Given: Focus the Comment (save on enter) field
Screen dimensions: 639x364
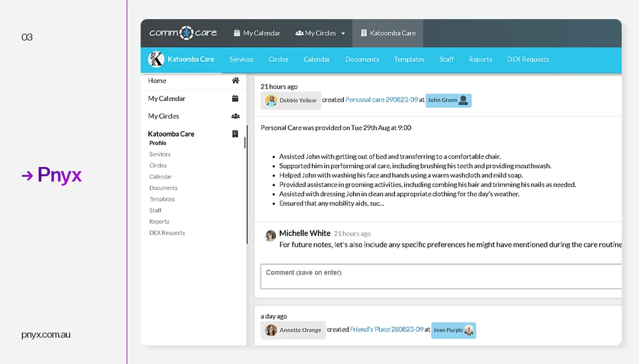Looking at the screenshot, I should coord(441,276).
